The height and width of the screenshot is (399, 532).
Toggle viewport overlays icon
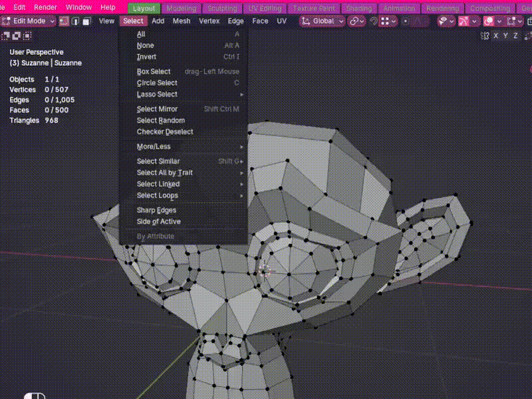[x=489, y=21]
